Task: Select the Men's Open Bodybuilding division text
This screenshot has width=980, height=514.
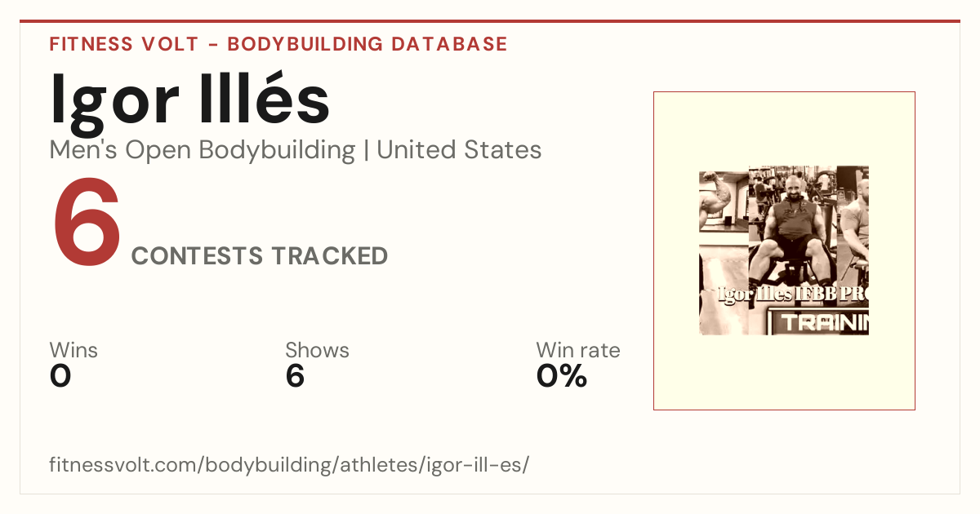Action: (x=203, y=150)
